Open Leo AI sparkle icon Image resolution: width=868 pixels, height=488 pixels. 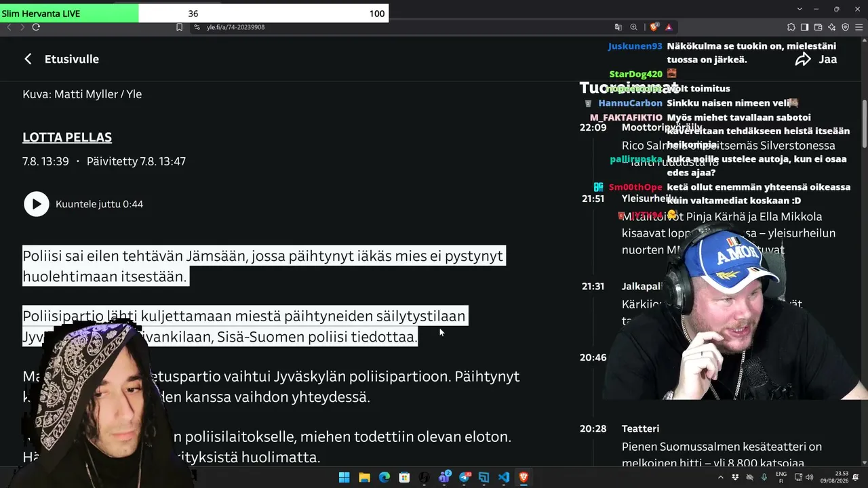tap(832, 27)
